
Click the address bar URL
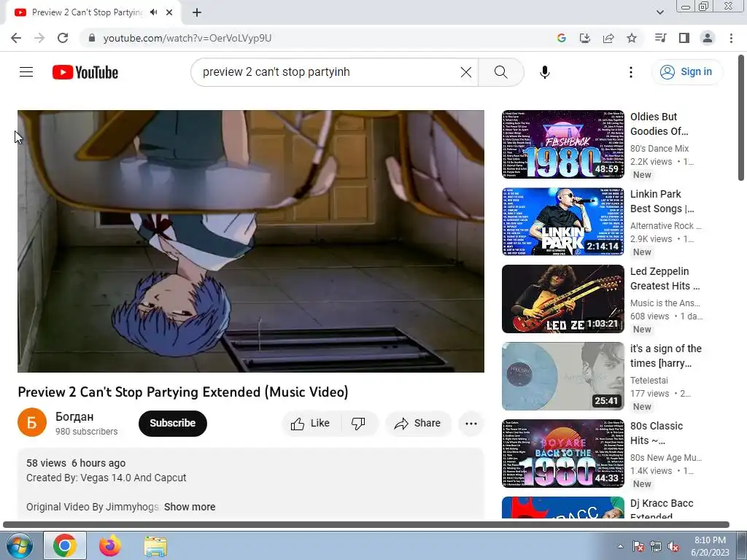click(187, 38)
